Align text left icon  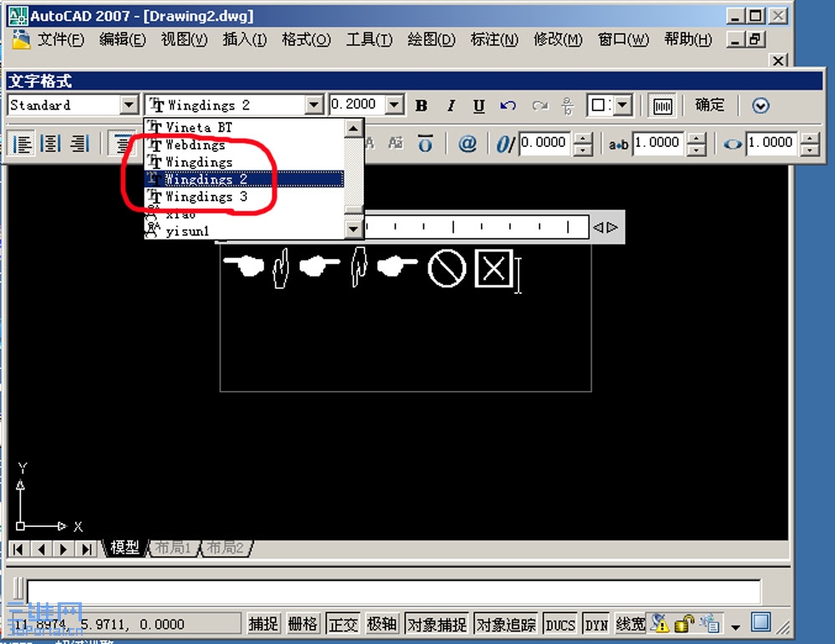[x=22, y=144]
